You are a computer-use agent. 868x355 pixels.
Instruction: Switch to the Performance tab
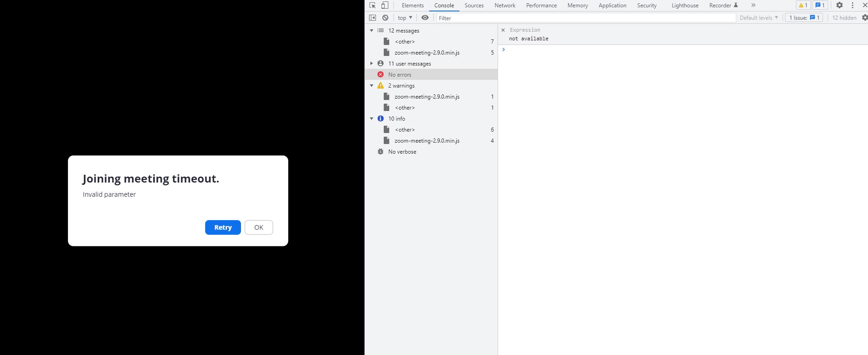pos(542,6)
